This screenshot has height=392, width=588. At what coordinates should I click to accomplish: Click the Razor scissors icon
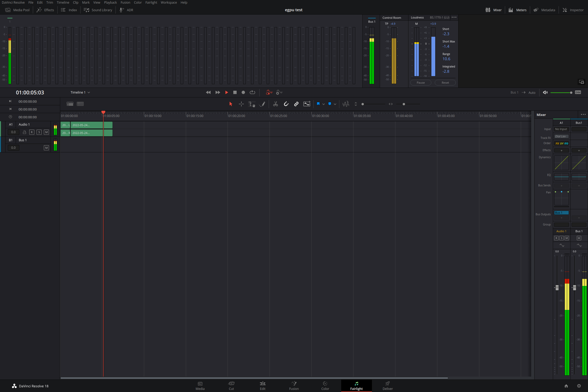tap(275, 104)
